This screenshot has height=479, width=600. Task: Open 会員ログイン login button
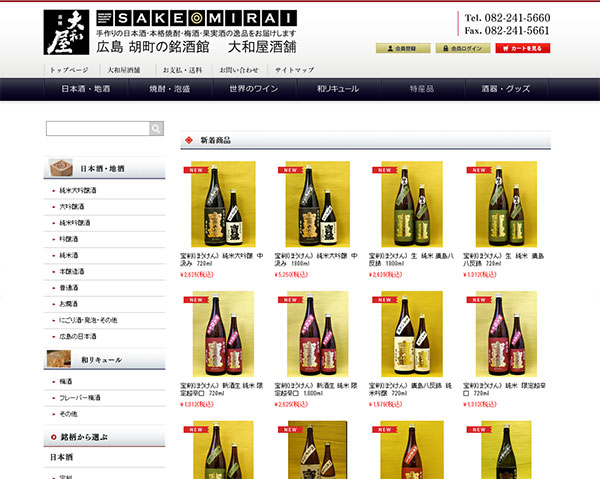(463, 48)
